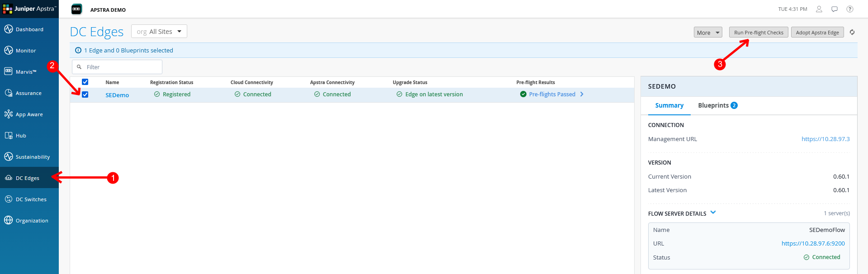Viewport: 868px width, 274px height.
Task: Open Management URL https://10.28.97.3
Action: pos(825,139)
